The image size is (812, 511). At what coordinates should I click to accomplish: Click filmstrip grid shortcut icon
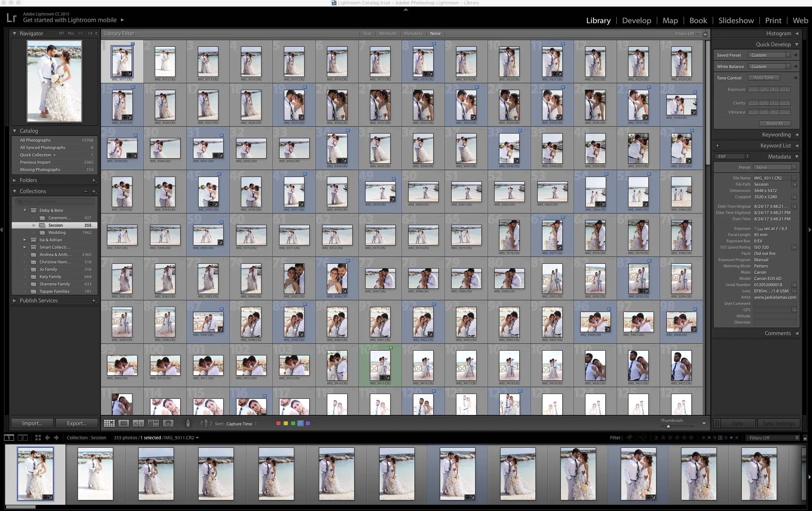[x=38, y=438]
